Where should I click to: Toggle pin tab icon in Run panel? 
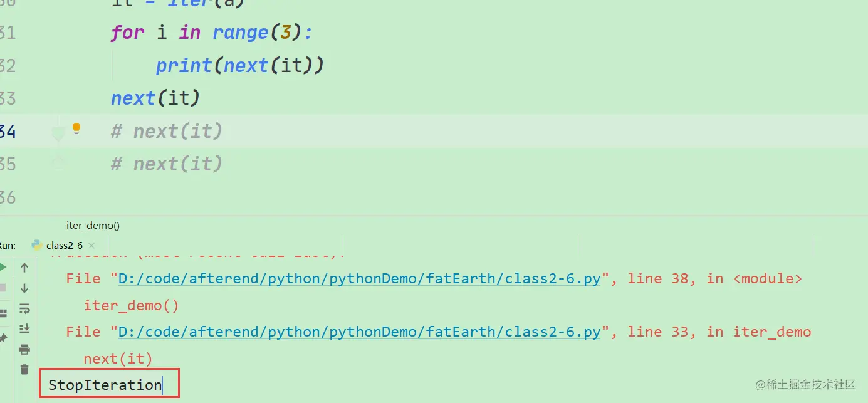click(3, 338)
